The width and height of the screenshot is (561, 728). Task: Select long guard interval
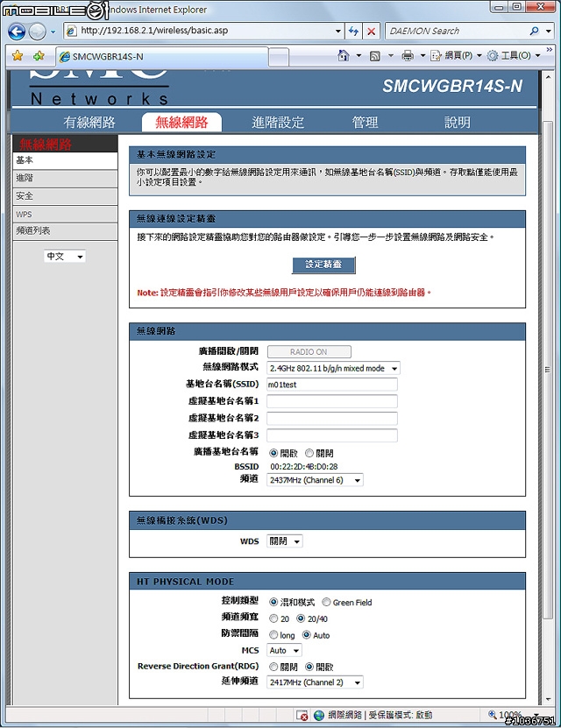point(273,635)
